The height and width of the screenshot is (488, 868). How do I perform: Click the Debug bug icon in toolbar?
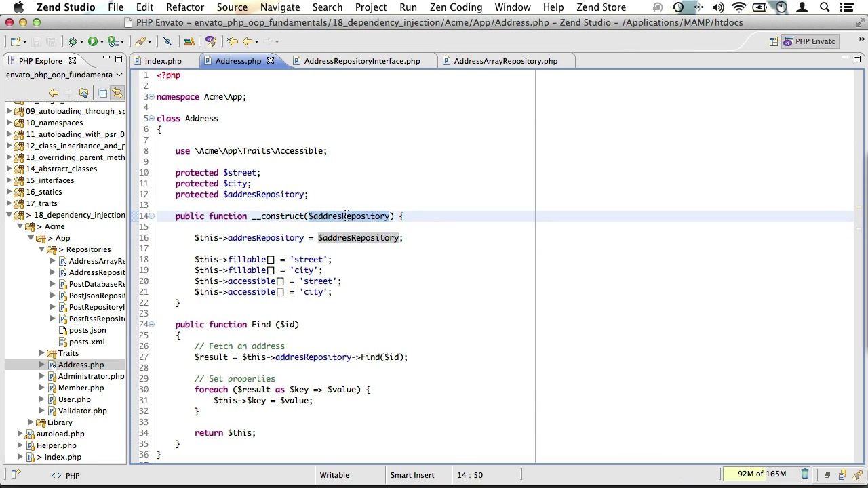(73, 41)
